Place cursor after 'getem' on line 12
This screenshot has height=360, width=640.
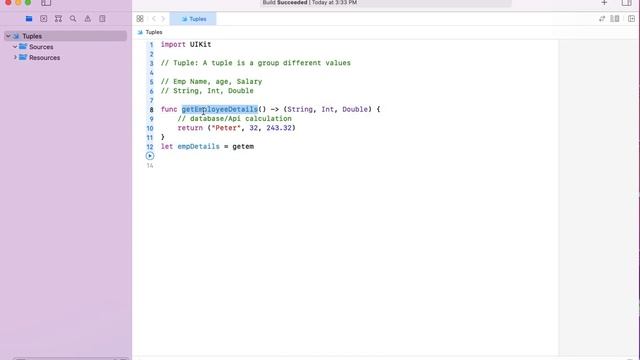(x=254, y=147)
